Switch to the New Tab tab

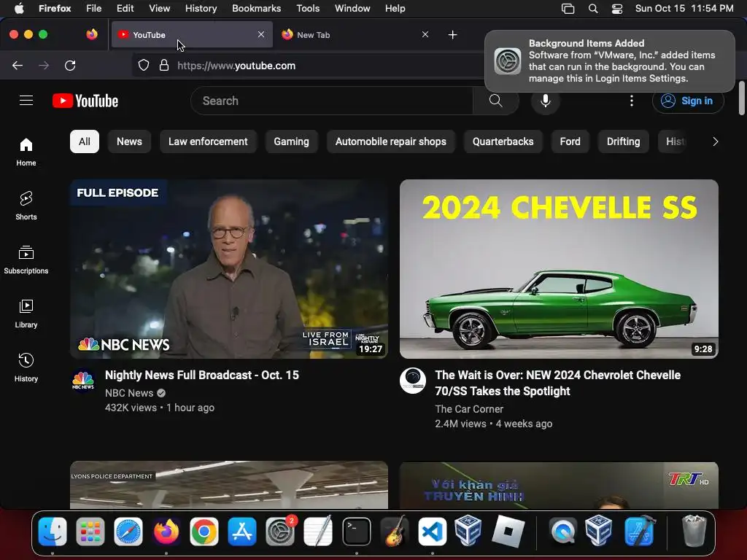point(355,35)
